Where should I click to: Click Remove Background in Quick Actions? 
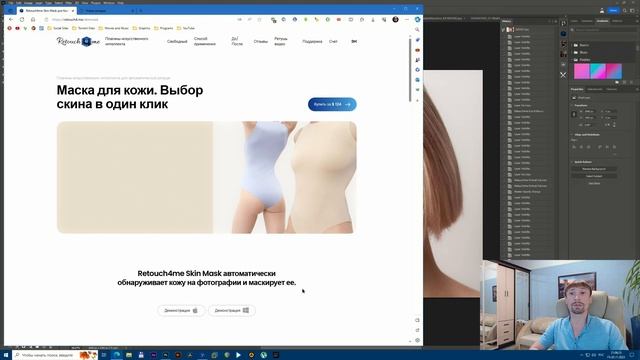(594, 169)
